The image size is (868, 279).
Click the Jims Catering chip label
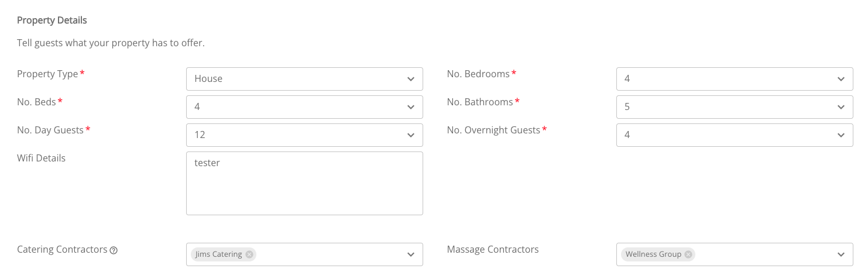coord(219,254)
